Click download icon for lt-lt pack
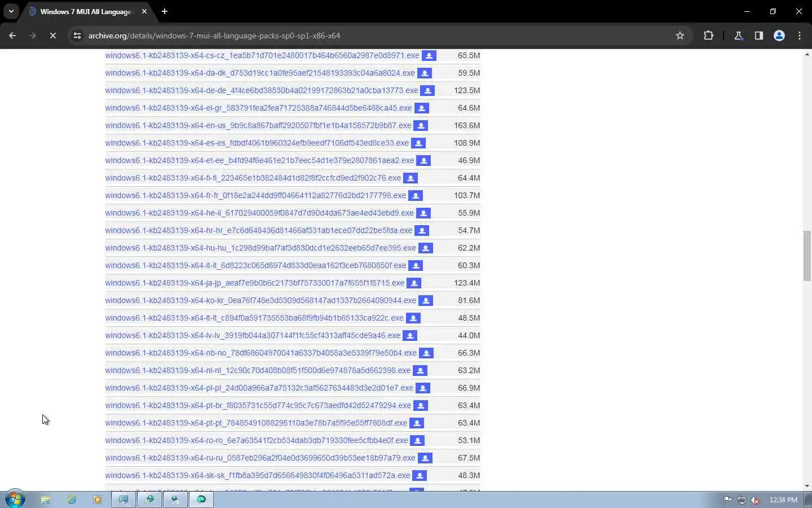Image resolution: width=812 pixels, height=508 pixels. click(413, 318)
